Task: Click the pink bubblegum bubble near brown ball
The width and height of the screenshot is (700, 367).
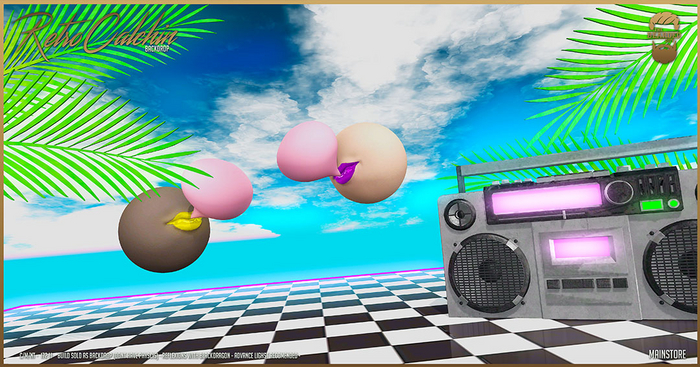Action: pyautogui.click(x=217, y=189)
